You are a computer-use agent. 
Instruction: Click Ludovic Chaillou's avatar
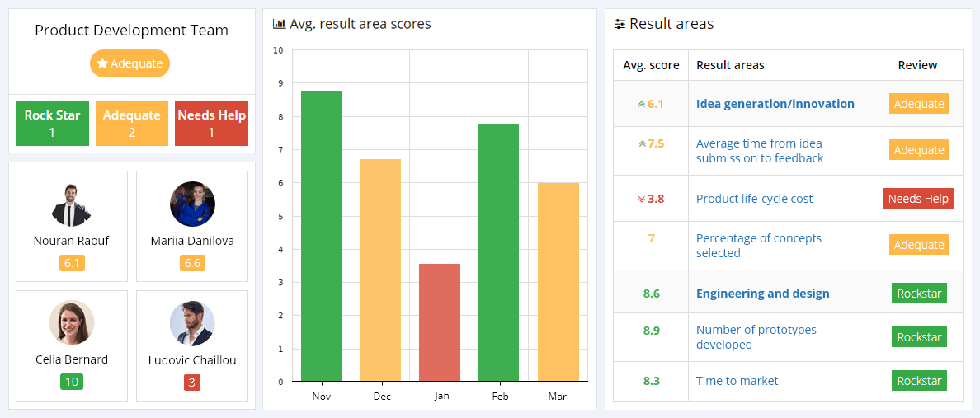point(192,322)
